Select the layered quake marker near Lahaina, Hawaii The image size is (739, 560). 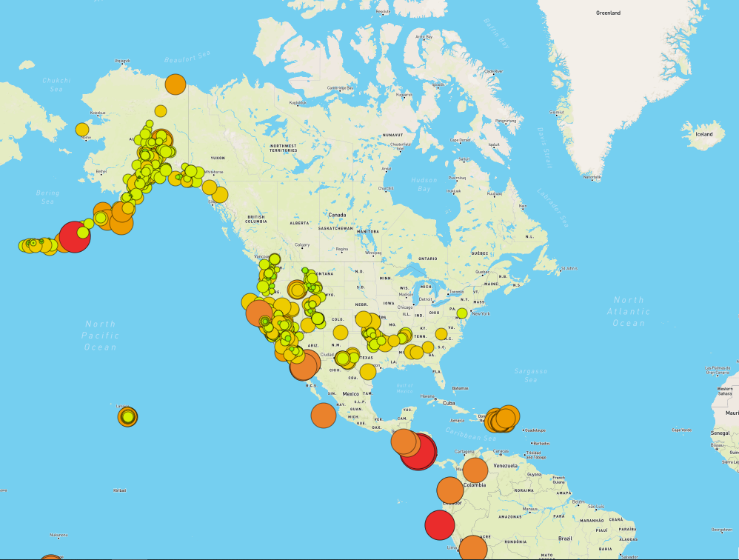coord(129,417)
